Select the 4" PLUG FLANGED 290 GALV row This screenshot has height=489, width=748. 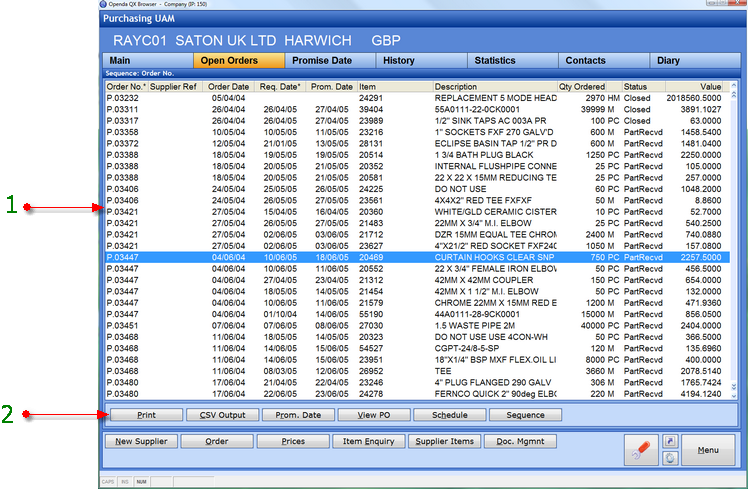coord(417,383)
